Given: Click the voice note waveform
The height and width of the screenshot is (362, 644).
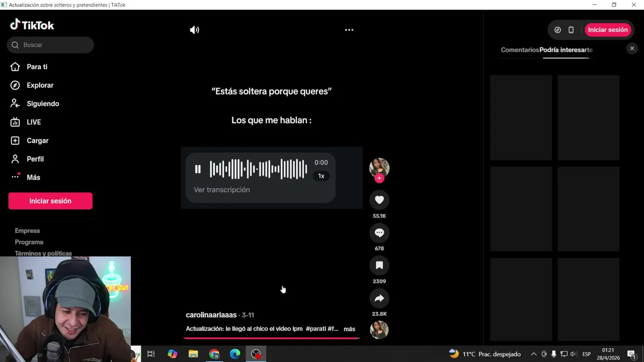Looking at the screenshot, I should tap(258, 169).
